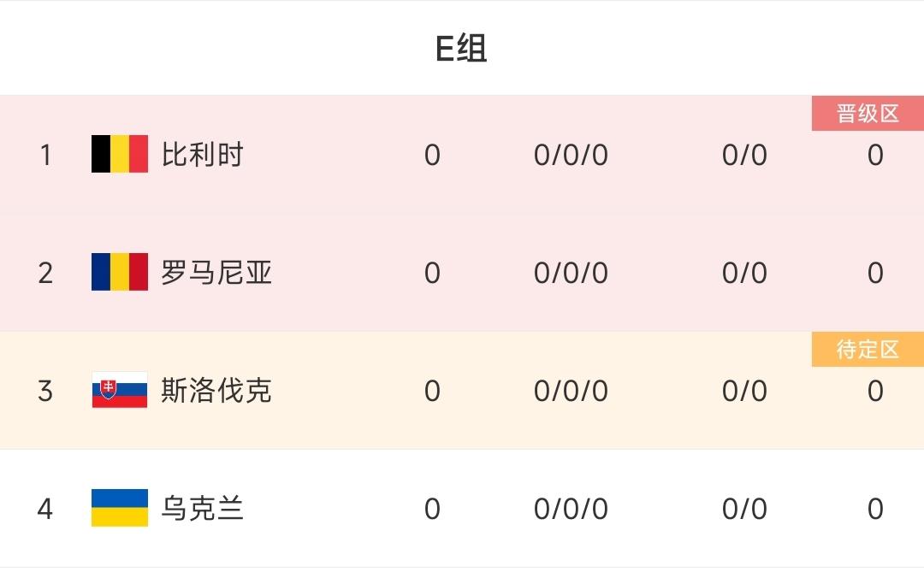Click rank number 2 for 罗马尼亚
The width and height of the screenshot is (924, 572).
[x=45, y=273]
